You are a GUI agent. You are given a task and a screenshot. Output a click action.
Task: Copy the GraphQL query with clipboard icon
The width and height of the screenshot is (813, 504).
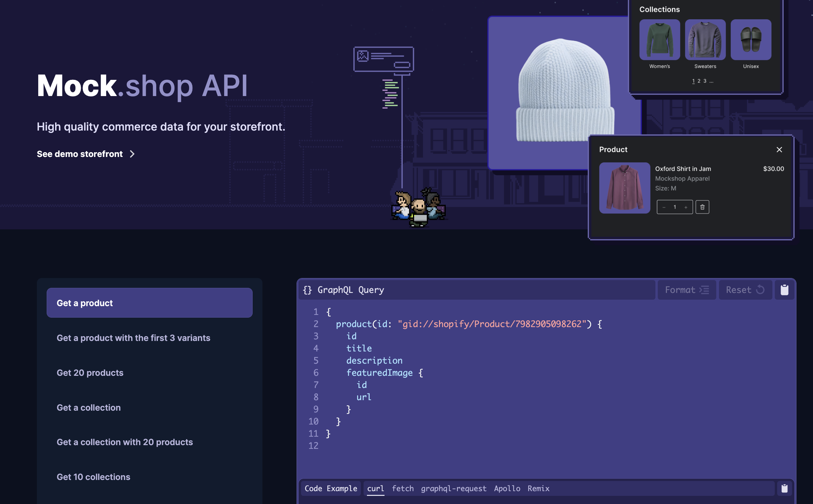point(784,290)
